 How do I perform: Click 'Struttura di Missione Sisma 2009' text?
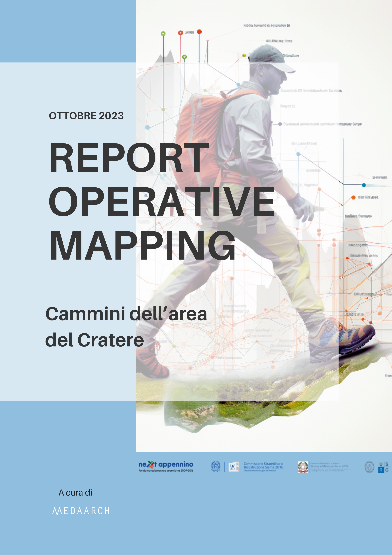point(329,466)
